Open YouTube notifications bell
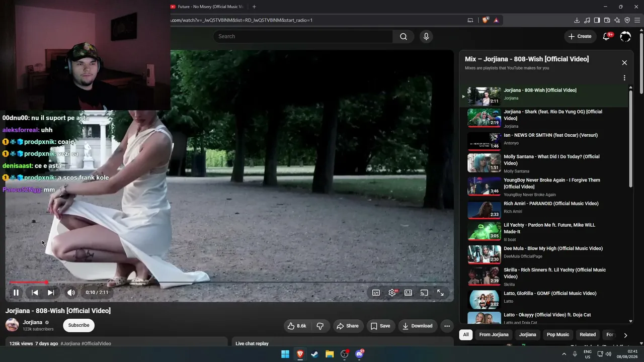This screenshot has height=362, width=644. pos(606,36)
